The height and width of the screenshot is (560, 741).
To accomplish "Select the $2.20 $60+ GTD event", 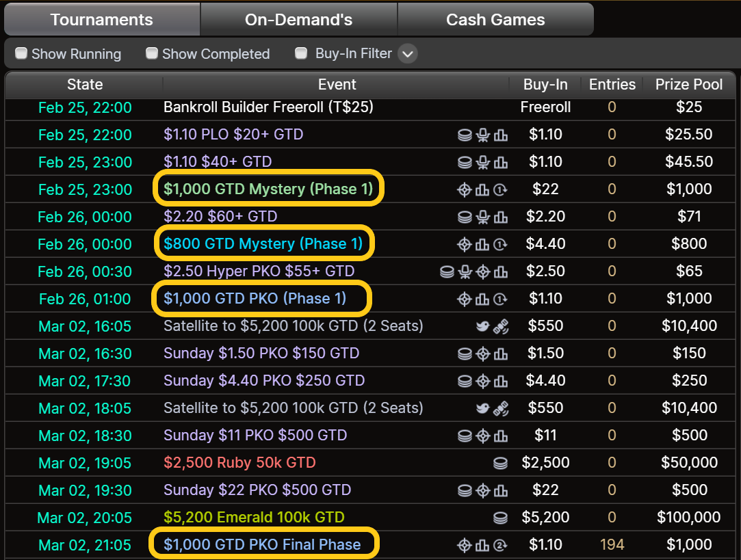I will pyautogui.click(x=220, y=217).
